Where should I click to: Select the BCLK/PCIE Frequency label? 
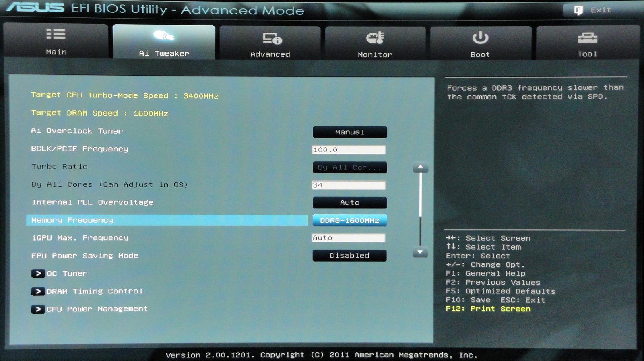coord(80,149)
